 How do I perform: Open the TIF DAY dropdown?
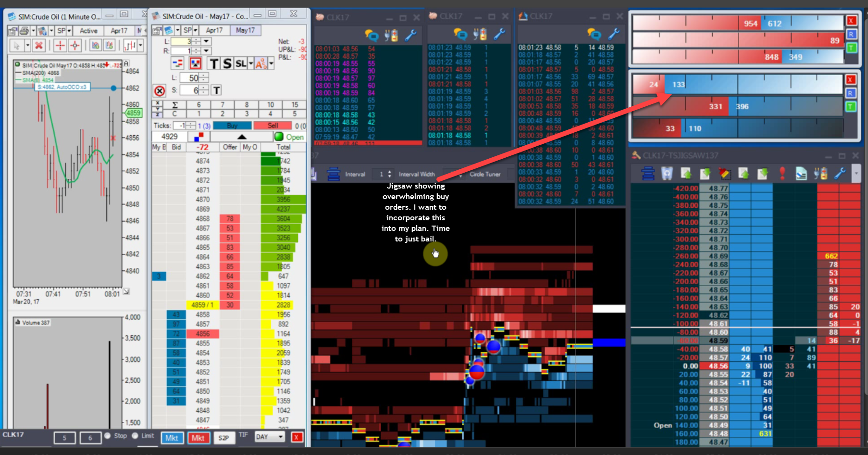270,437
